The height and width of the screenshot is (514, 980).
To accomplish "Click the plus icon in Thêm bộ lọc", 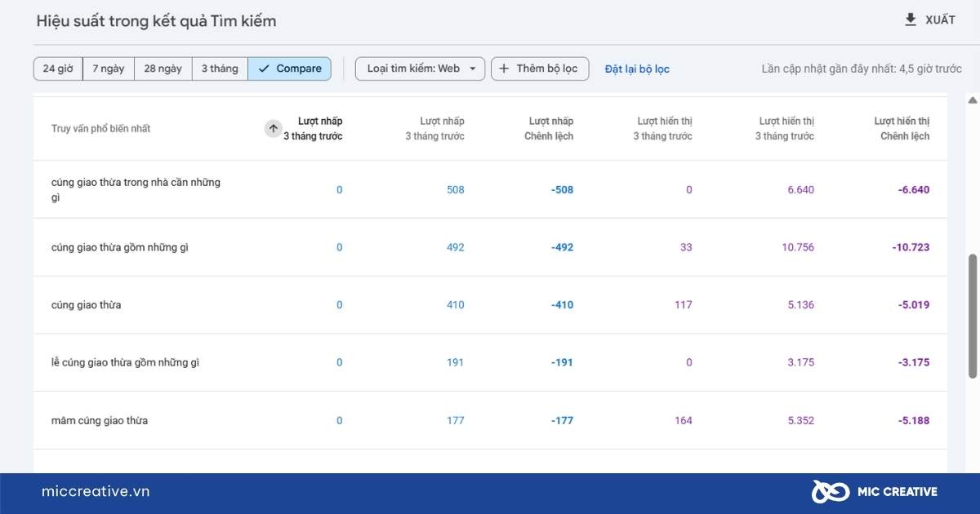I will (504, 69).
